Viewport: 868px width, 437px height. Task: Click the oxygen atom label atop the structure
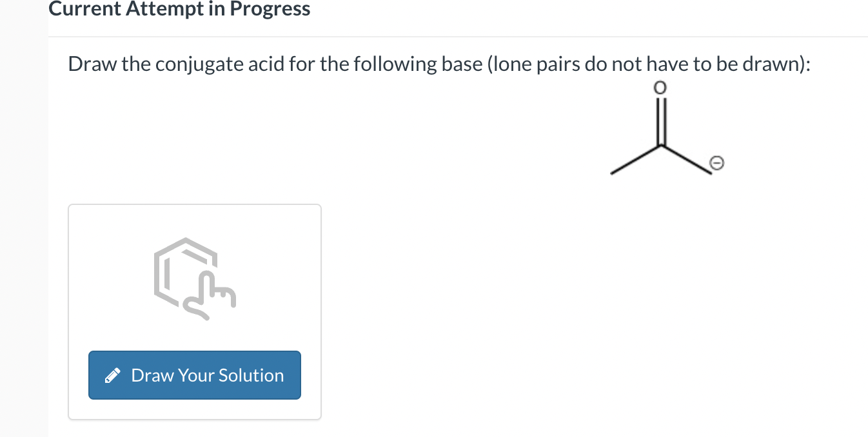coord(660,88)
